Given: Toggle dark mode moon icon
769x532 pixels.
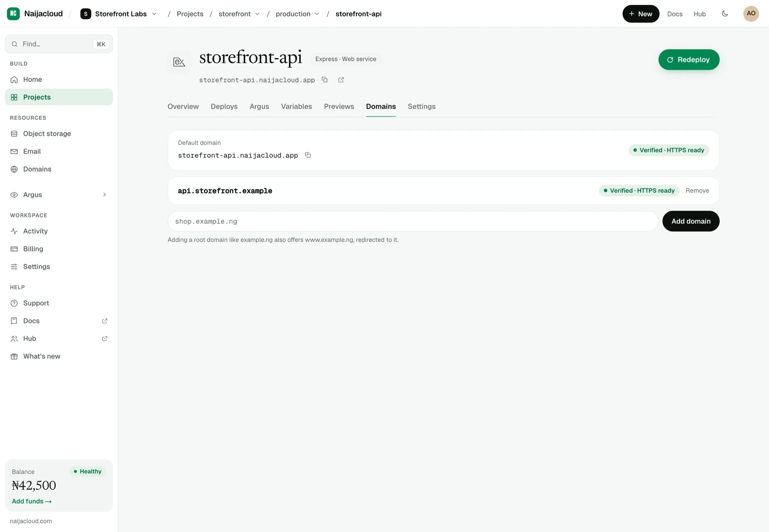Looking at the screenshot, I should point(725,14).
